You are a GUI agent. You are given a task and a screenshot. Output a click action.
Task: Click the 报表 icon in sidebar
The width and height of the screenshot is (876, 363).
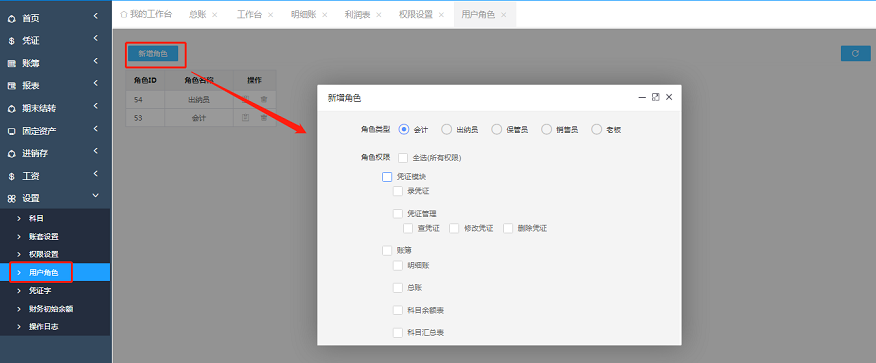tap(11, 86)
